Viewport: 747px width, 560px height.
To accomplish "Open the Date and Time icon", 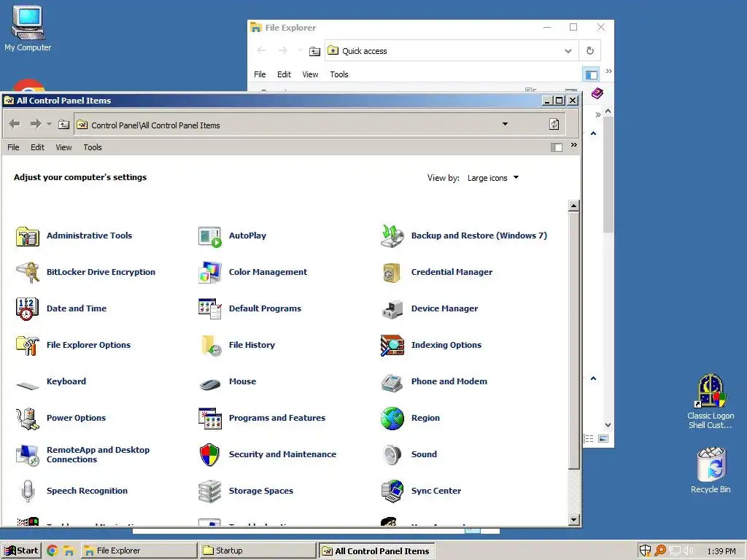I will 27,309.
